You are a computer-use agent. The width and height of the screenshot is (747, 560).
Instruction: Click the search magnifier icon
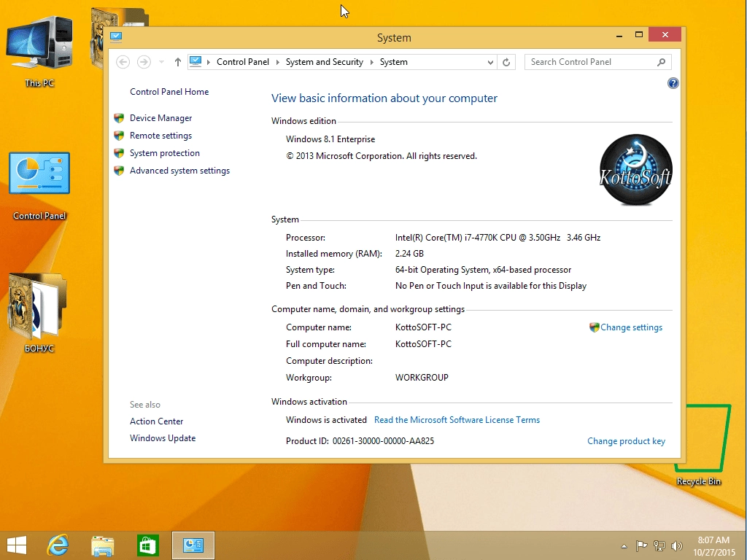coord(661,62)
